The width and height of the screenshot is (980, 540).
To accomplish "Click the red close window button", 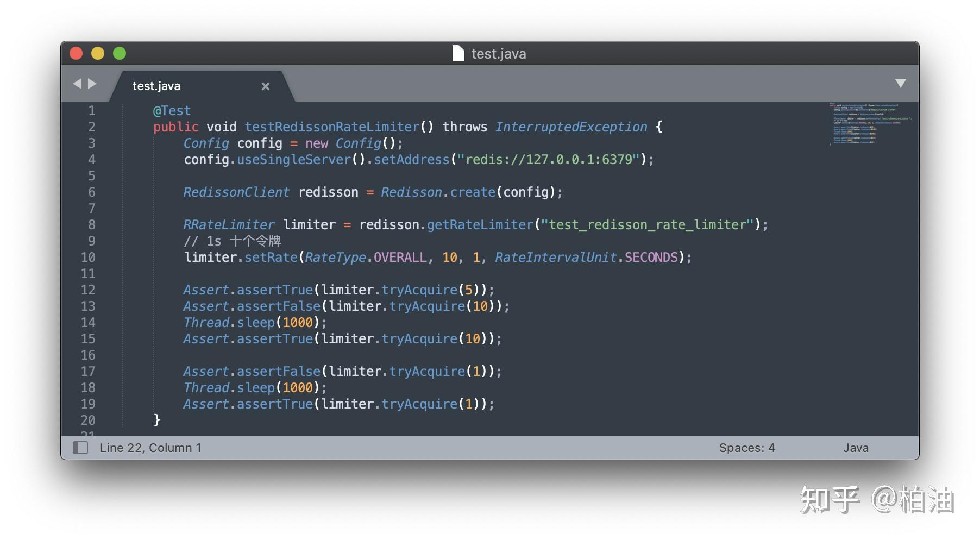I will click(x=76, y=53).
